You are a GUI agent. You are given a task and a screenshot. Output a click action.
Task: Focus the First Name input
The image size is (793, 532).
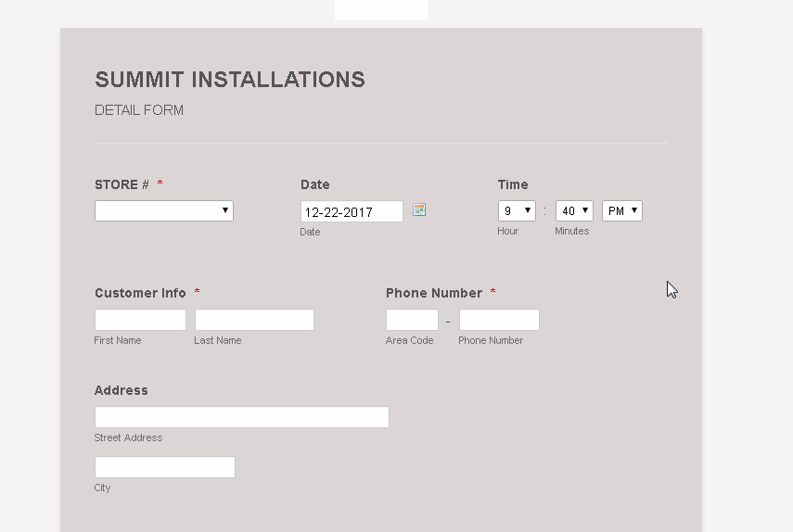(140, 320)
